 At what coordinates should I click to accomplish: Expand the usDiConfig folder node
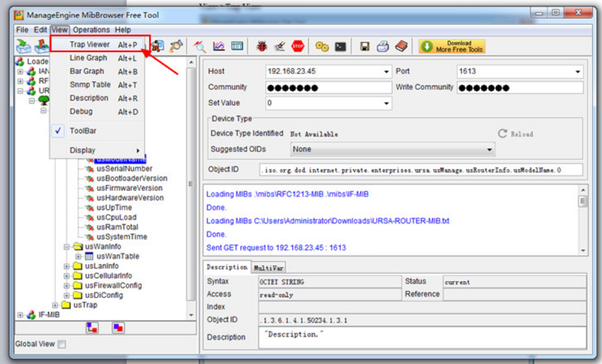pyautogui.click(x=66, y=295)
